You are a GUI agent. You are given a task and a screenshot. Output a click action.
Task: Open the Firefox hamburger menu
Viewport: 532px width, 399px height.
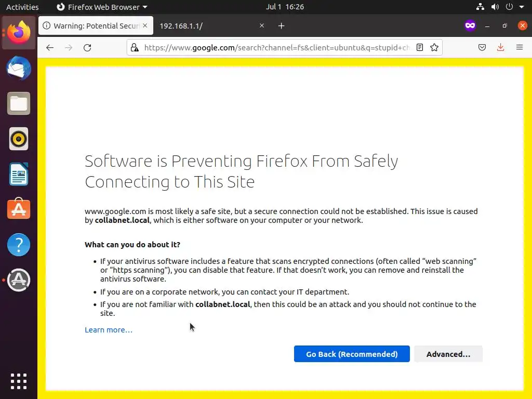(519, 48)
